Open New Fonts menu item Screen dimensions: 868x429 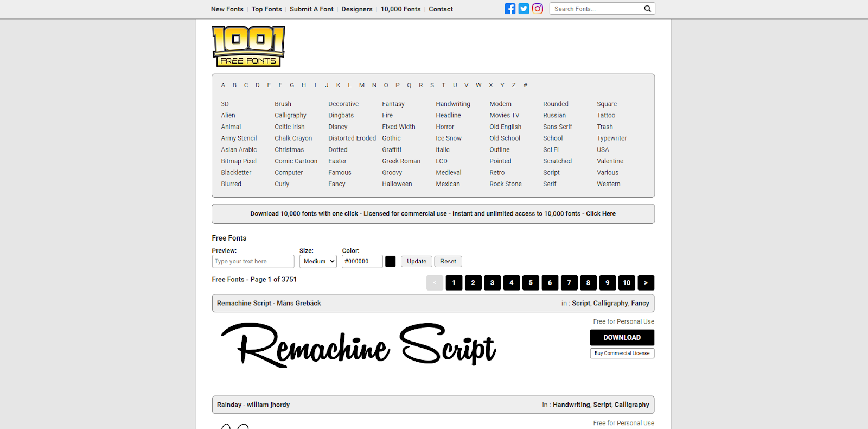pos(227,9)
